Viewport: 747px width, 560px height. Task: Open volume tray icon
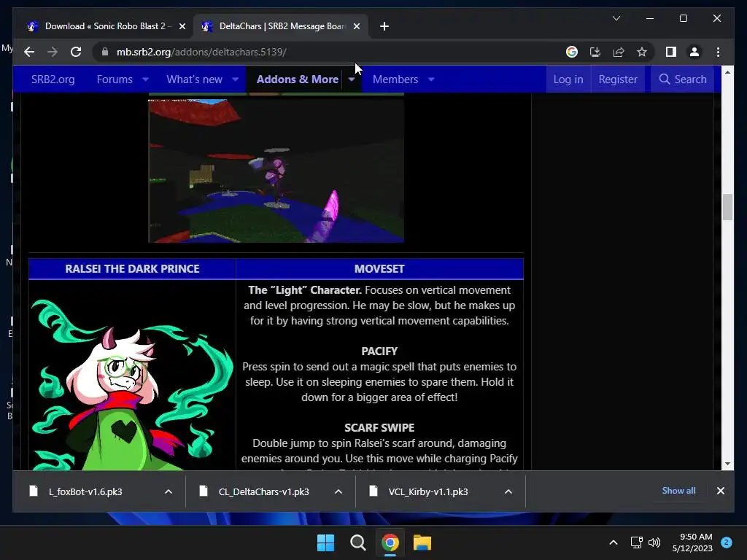pos(654,542)
